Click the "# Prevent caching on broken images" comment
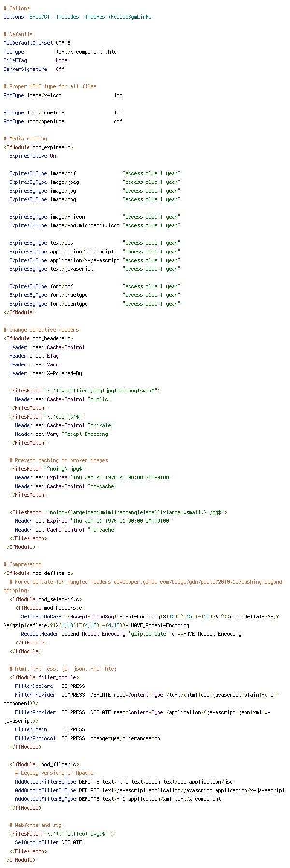Screen dimensions: 290x868 (x=58, y=460)
